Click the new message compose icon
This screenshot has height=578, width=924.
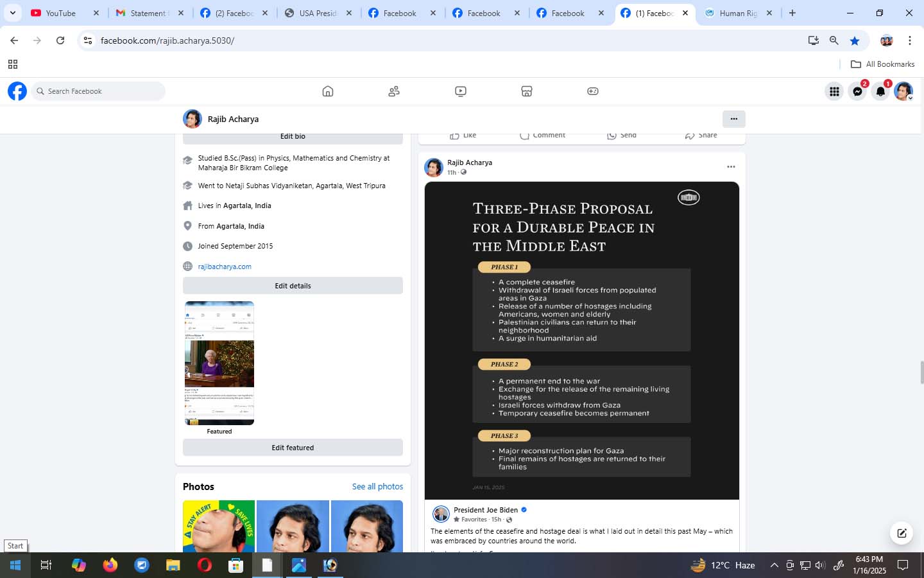point(902,533)
